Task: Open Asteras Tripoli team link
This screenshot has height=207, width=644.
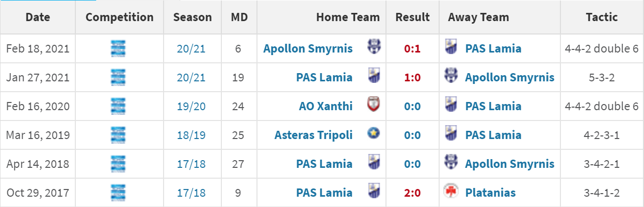Action: (x=314, y=135)
